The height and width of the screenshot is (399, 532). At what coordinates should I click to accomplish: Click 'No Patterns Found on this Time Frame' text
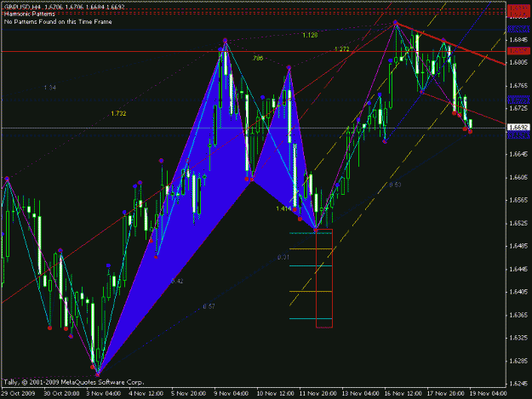click(x=58, y=22)
